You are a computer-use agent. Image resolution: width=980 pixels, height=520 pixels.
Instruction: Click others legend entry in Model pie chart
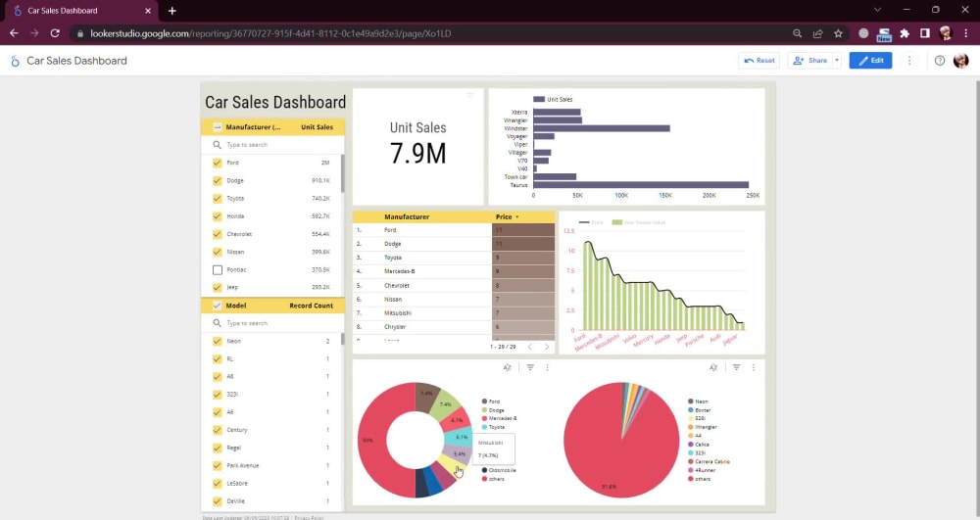pyautogui.click(x=699, y=479)
